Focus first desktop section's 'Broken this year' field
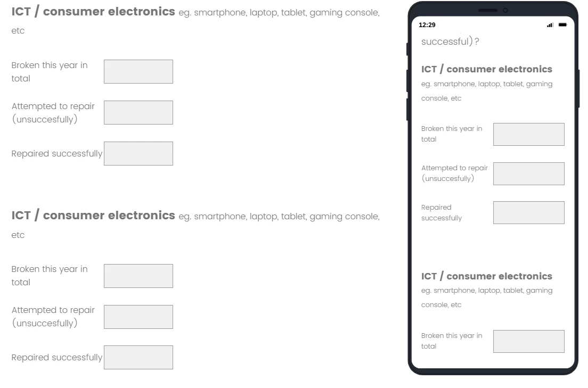 [138, 72]
